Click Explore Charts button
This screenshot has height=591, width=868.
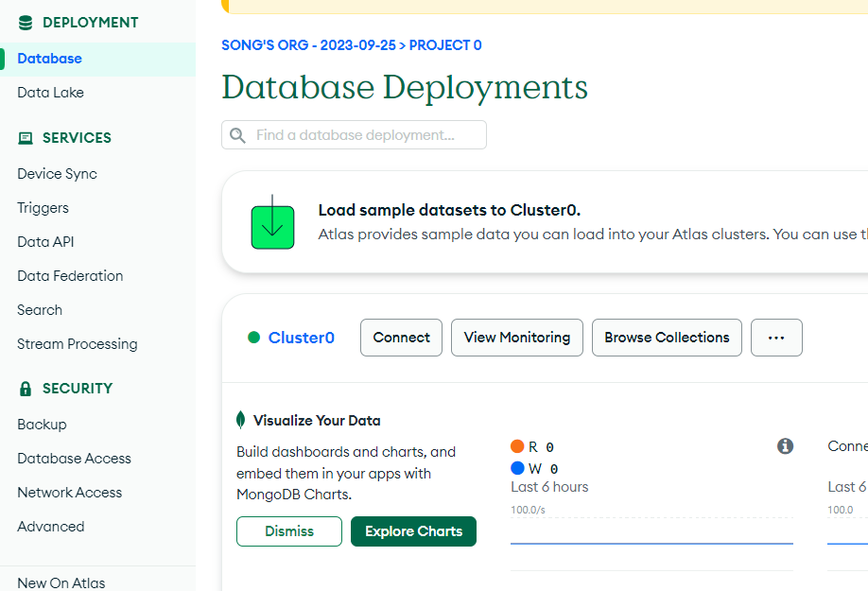[413, 531]
